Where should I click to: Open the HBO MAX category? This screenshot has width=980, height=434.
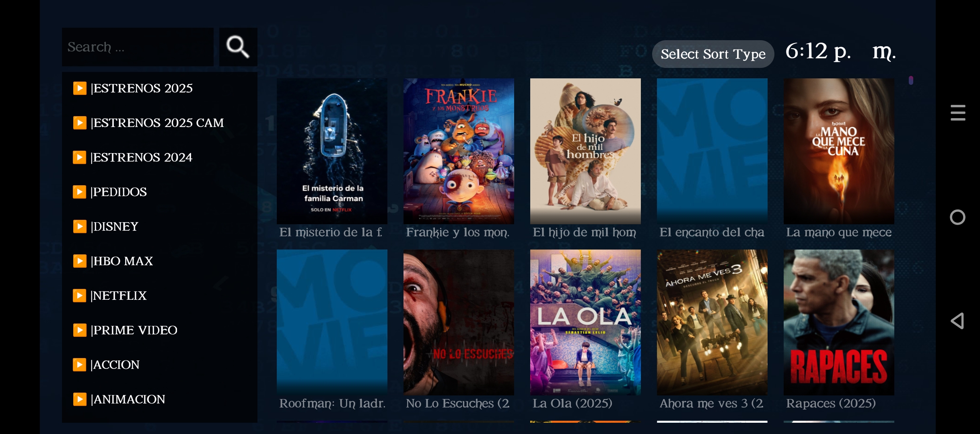point(160,261)
